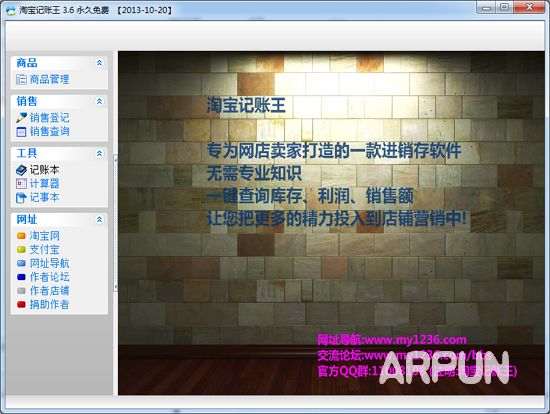550x414 pixels.
Task: Open the 网址导航 link
Action: (49, 263)
